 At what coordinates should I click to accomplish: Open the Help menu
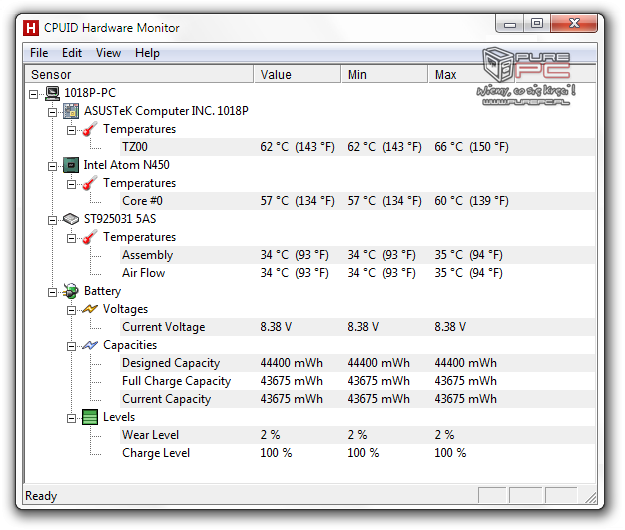(x=147, y=53)
